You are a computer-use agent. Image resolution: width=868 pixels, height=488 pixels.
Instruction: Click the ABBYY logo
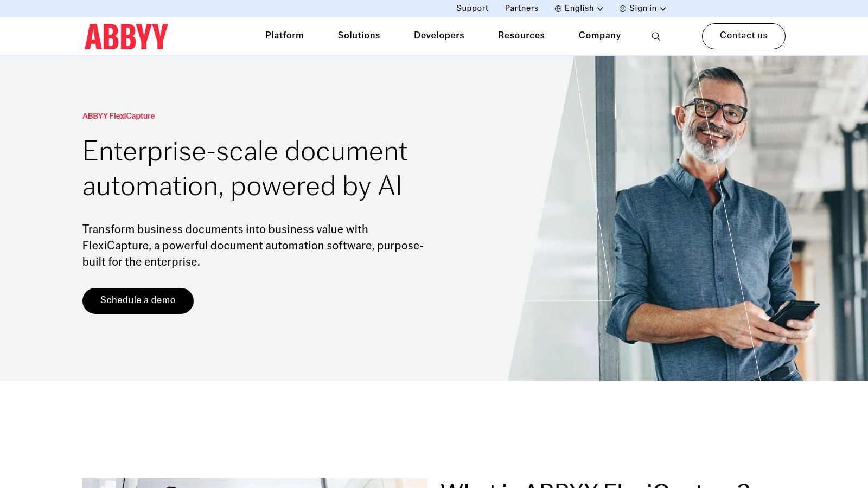click(126, 37)
